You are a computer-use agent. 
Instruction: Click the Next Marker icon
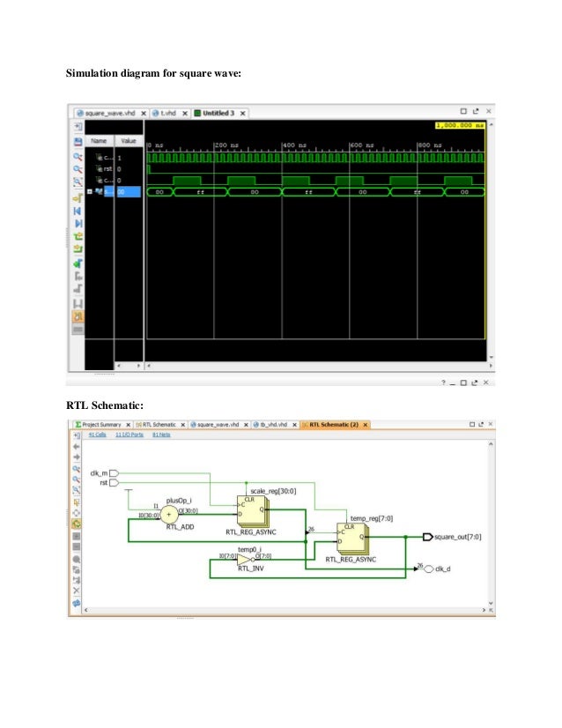point(78,289)
